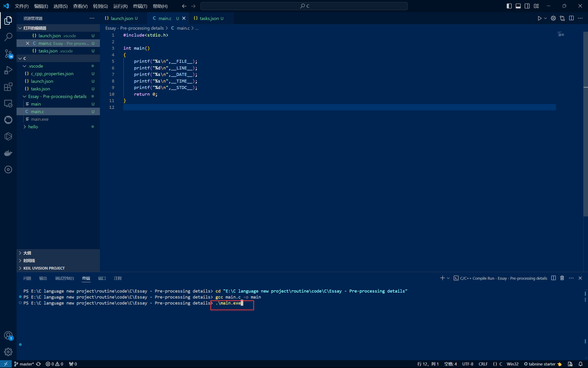Open the 运行(R) menu
588x368 pixels.
[120, 6]
